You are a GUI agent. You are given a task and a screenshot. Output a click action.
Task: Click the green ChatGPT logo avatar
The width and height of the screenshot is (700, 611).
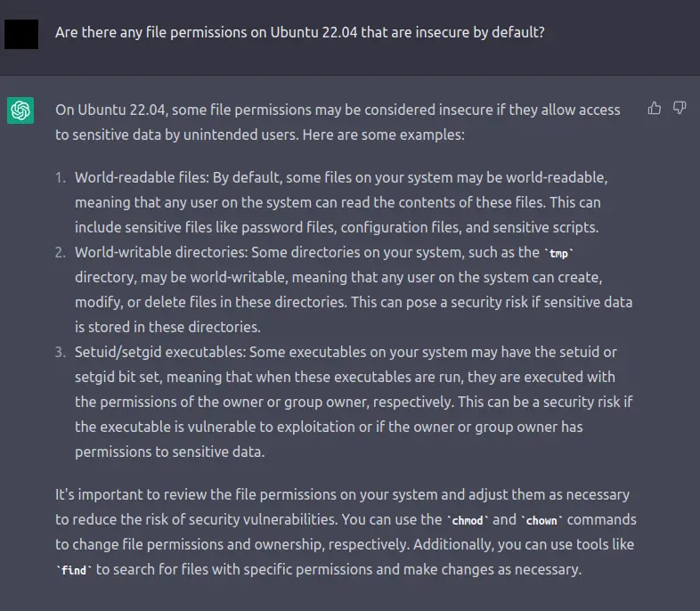[20, 110]
